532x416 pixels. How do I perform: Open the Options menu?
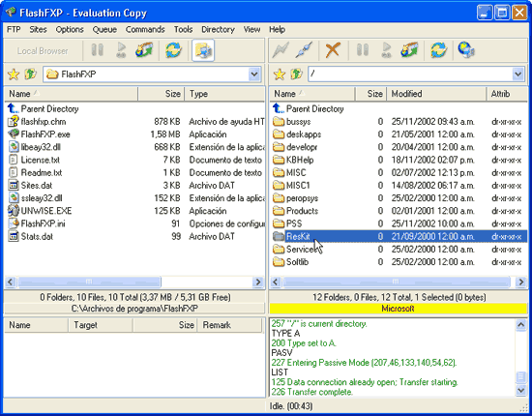70,30
